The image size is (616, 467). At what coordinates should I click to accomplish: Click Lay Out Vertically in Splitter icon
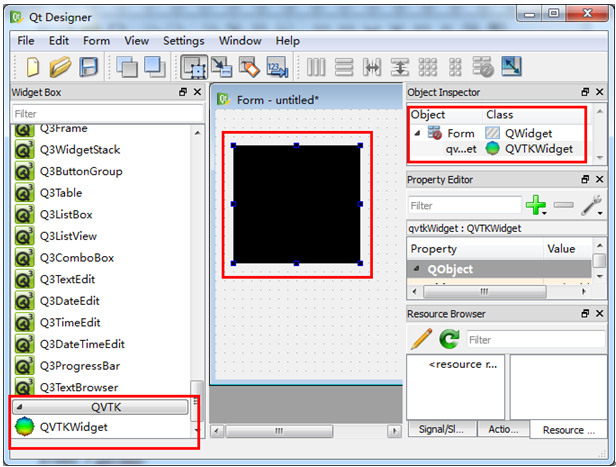400,67
